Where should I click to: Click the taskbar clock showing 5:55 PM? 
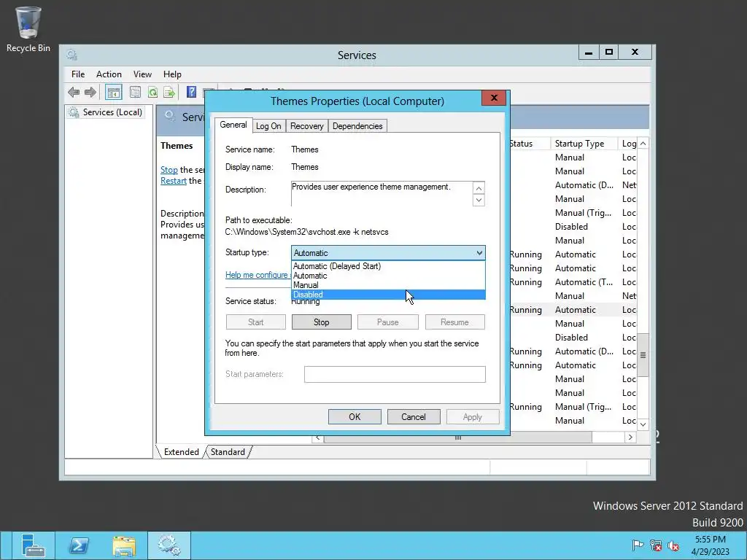point(711,545)
